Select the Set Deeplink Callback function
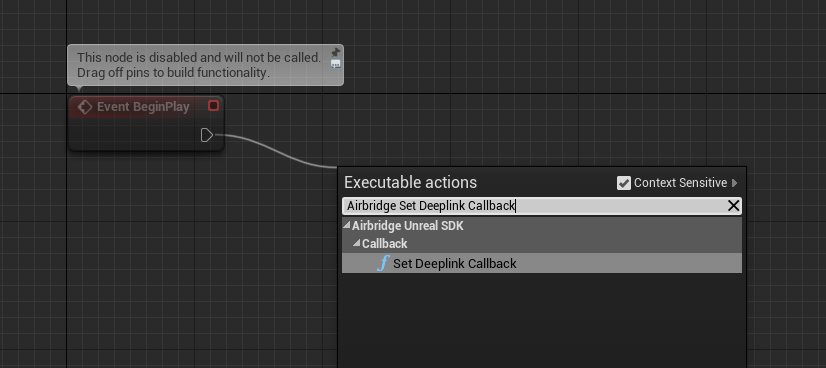826x368 pixels. pos(542,263)
